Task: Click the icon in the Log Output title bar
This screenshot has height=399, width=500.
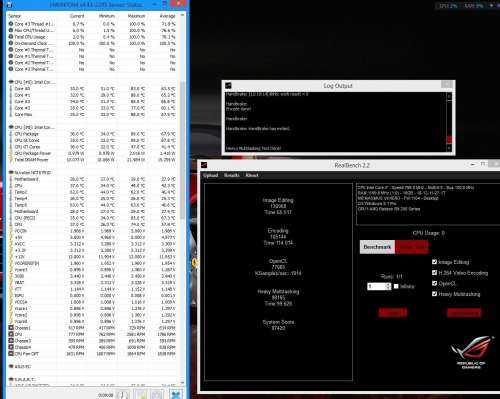Action: [x=228, y=86]
